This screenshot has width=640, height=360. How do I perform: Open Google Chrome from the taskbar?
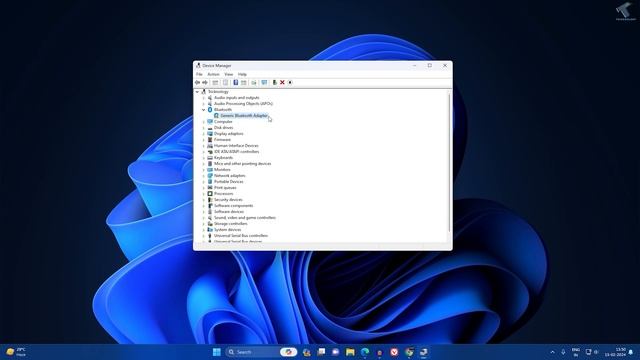pos(409,352)
